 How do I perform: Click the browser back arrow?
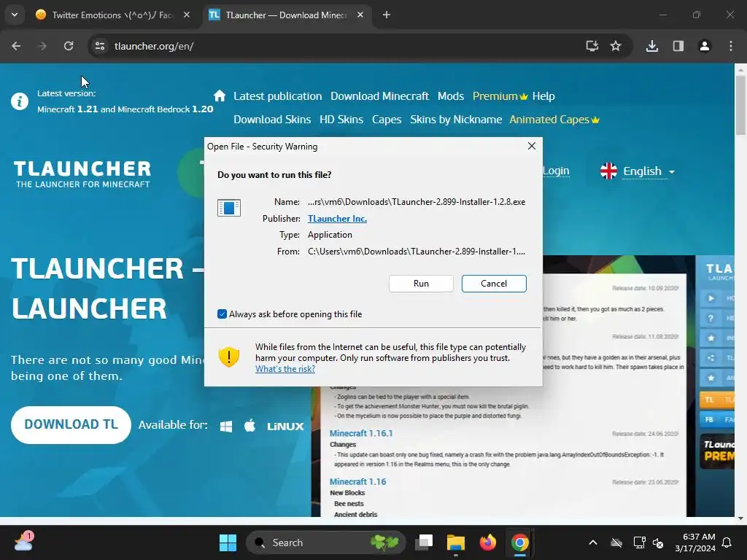16,46
